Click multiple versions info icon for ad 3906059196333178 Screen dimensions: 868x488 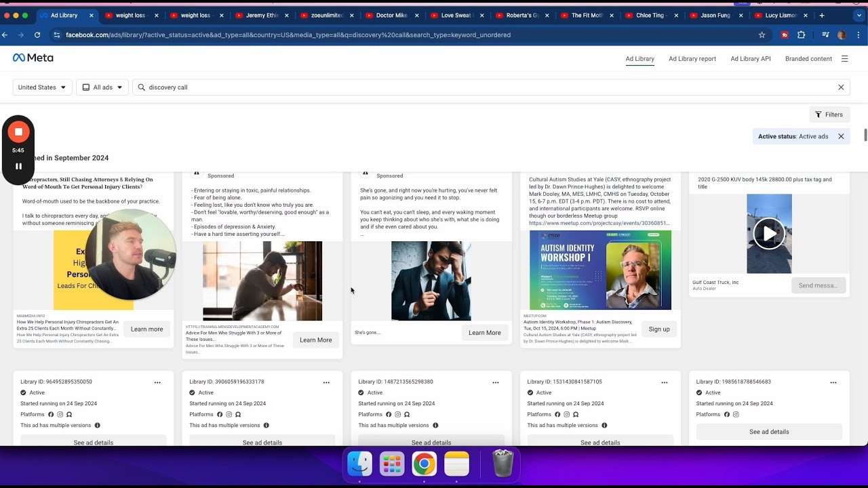click(266, 426)
